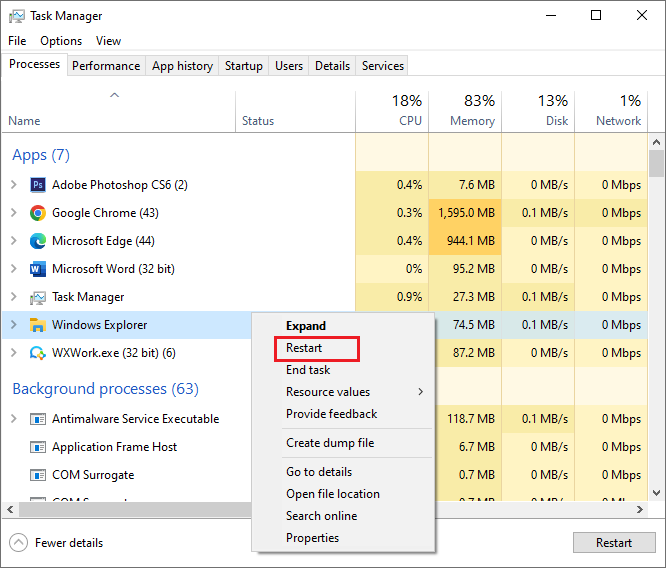The image size is (666, 568).
Task: Choose End task in the context menu
Action: (x=343, y=370)
